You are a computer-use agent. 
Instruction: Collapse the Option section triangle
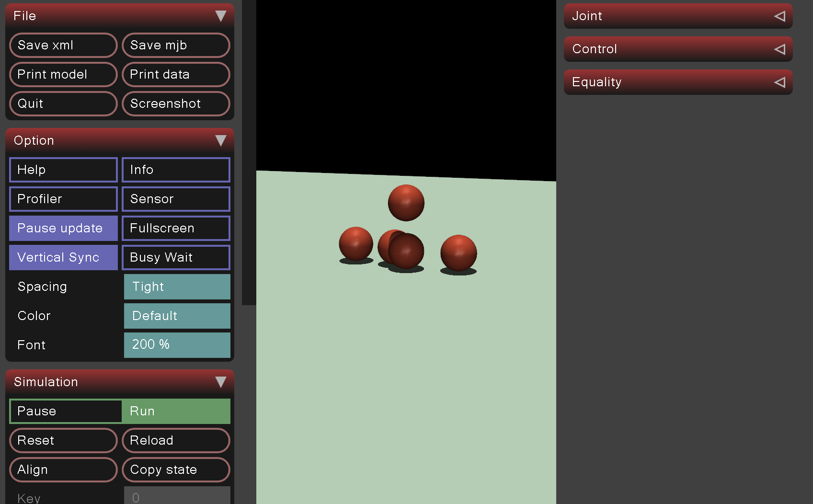click(220, 140)
